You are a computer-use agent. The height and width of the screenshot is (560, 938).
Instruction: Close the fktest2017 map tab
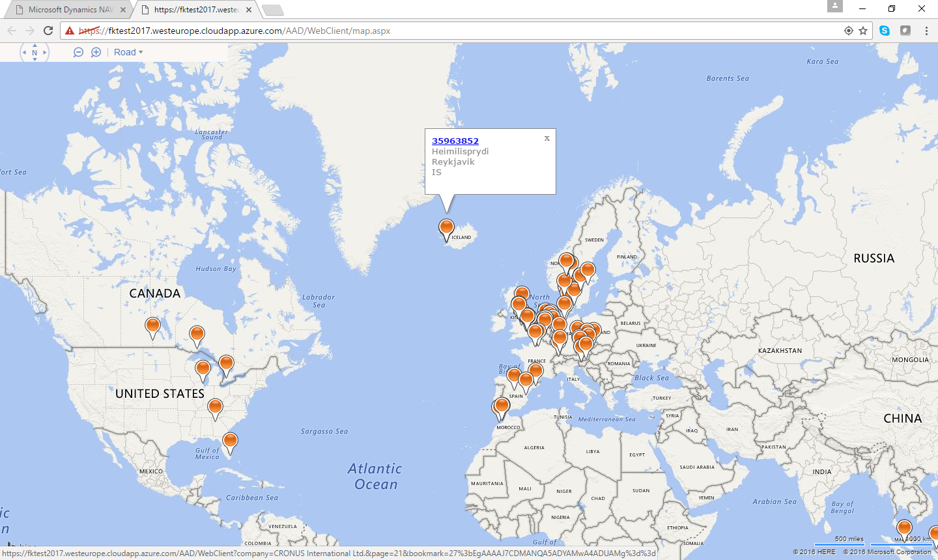click(x=249, y=10)
